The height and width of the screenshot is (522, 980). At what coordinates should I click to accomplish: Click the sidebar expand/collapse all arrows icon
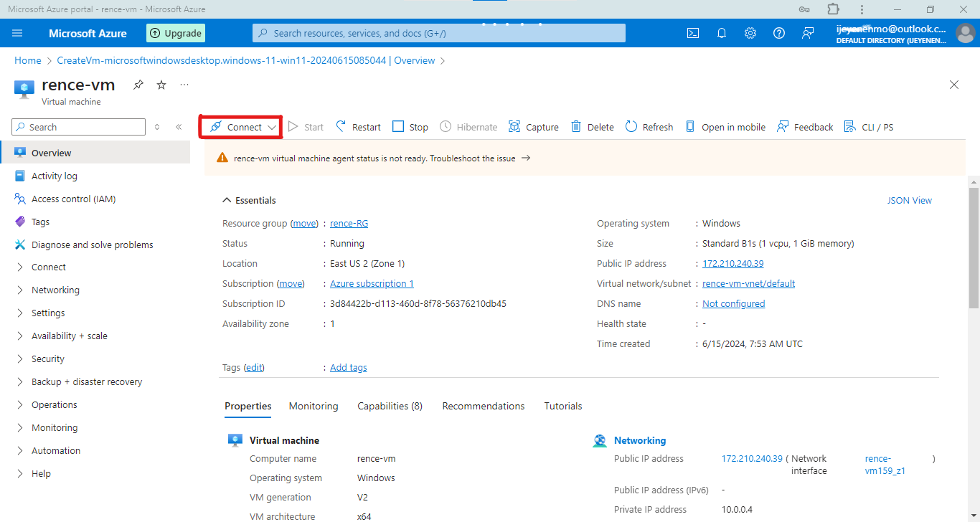pyautogui.click(x=157, y=127)
